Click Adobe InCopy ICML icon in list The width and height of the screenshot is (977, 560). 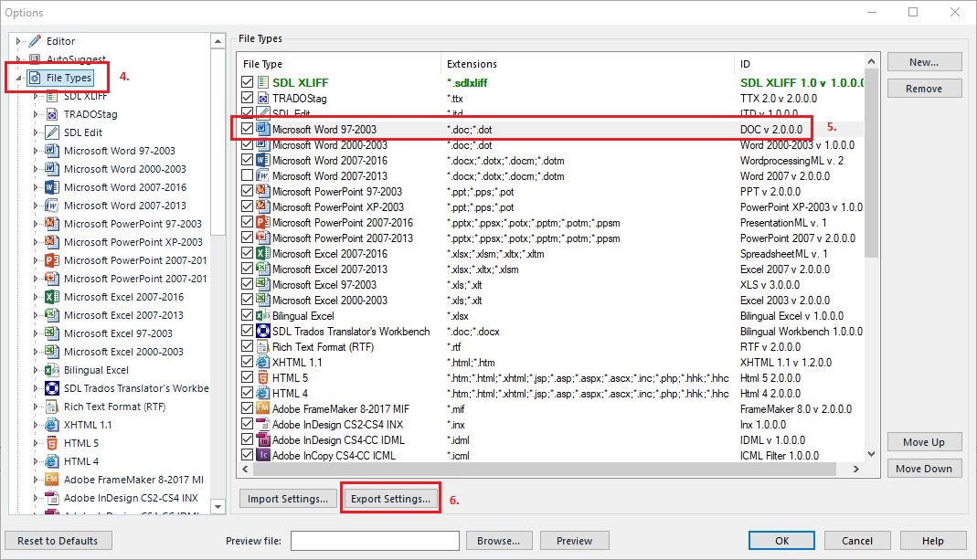coord(263,455)
